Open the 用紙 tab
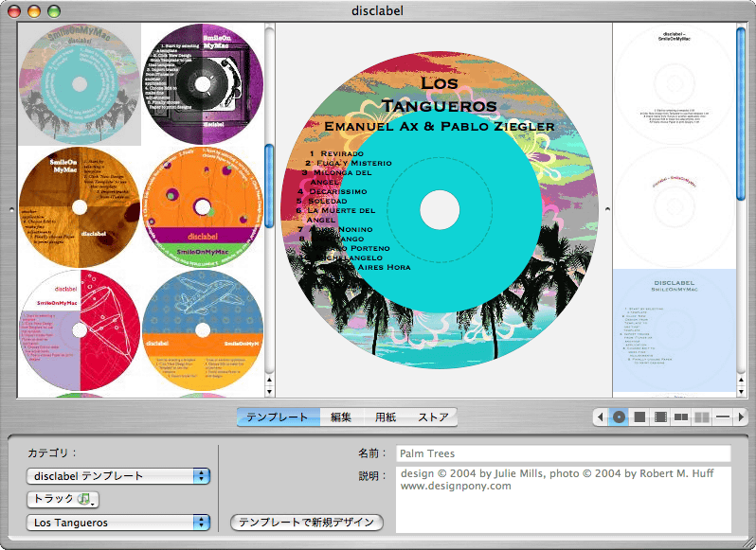The width and height of the screenshot is (756, 550). pos(385,417)
